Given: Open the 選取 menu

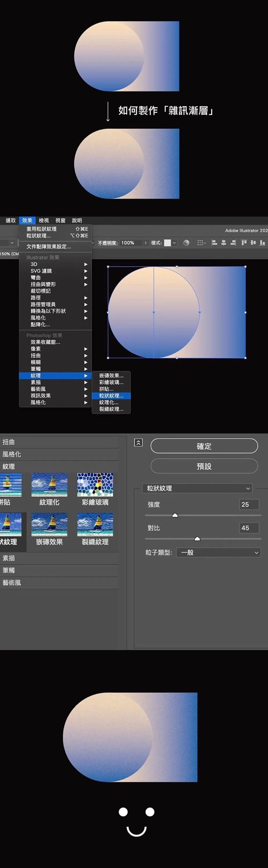Looking at the screenshot, I should coord(11,220).
